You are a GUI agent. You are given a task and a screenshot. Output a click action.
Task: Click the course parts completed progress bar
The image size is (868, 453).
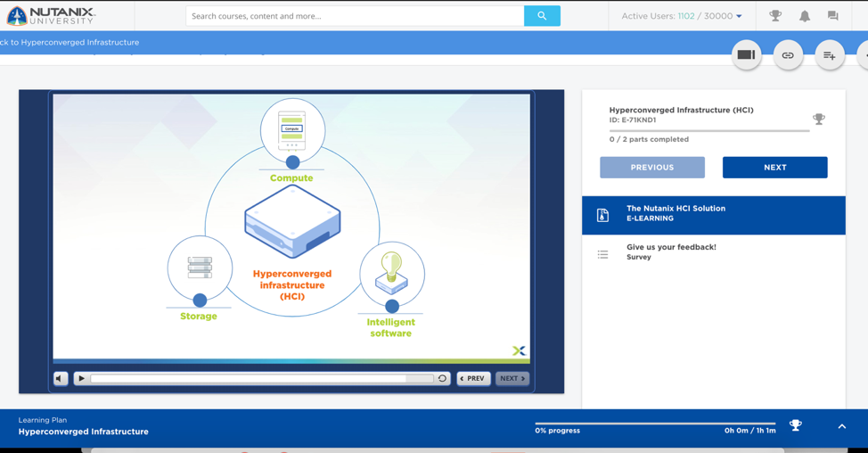click(709, 131)
